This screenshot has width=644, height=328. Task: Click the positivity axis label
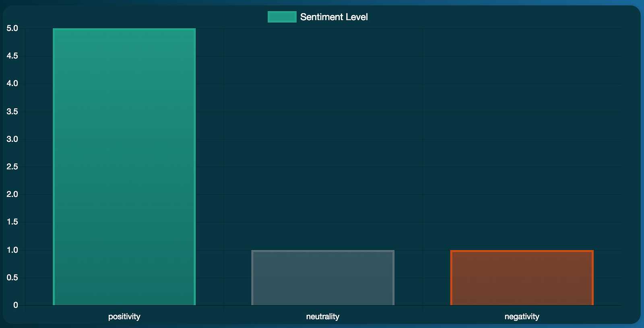click(x=124, y=317)
